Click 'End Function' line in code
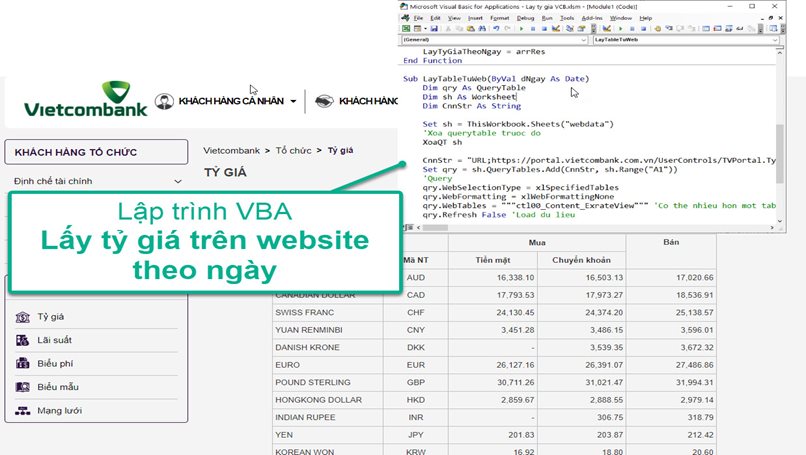The height and width of the screenshot is (455, 806). [432, 61]
